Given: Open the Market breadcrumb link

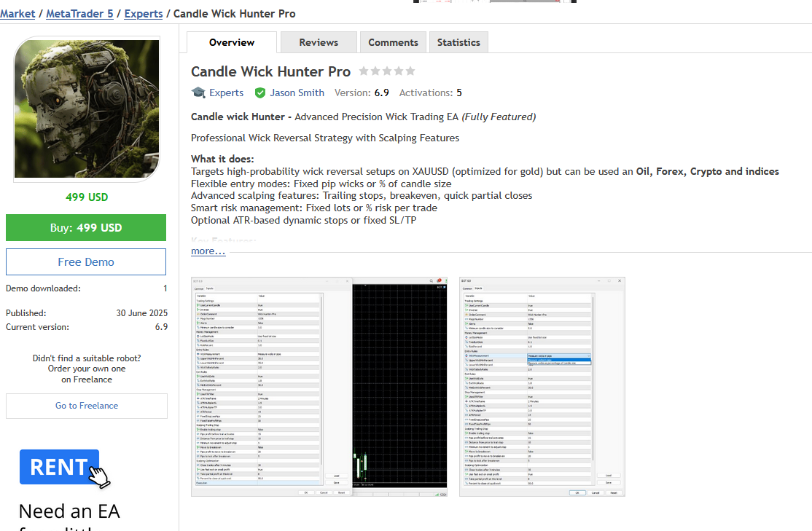Looking at the screenshot, I should click(x=17, y=14).
